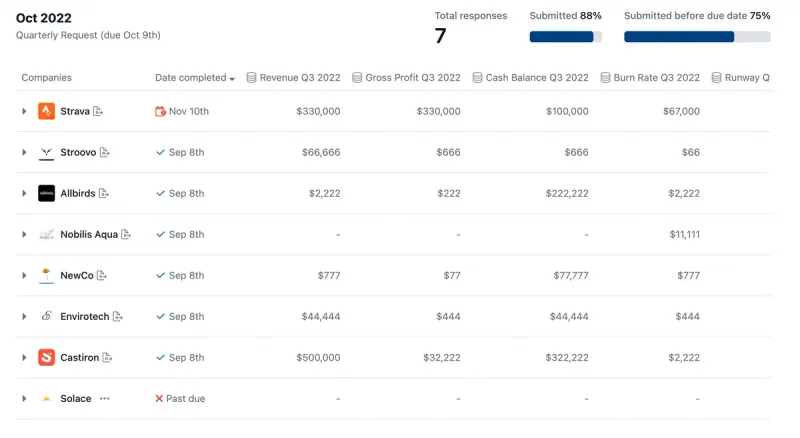Sort by Date completed column

click(x=195, y=78)
